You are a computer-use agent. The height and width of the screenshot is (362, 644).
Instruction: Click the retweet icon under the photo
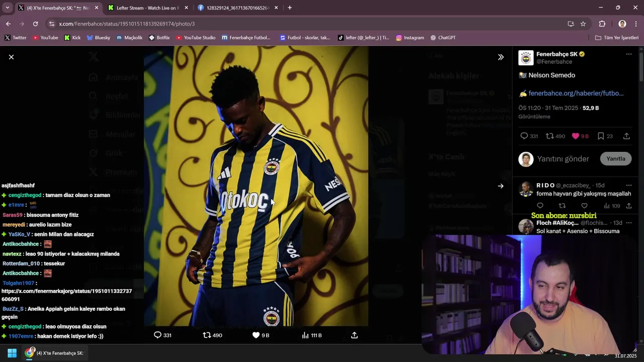tap(207, 335)
